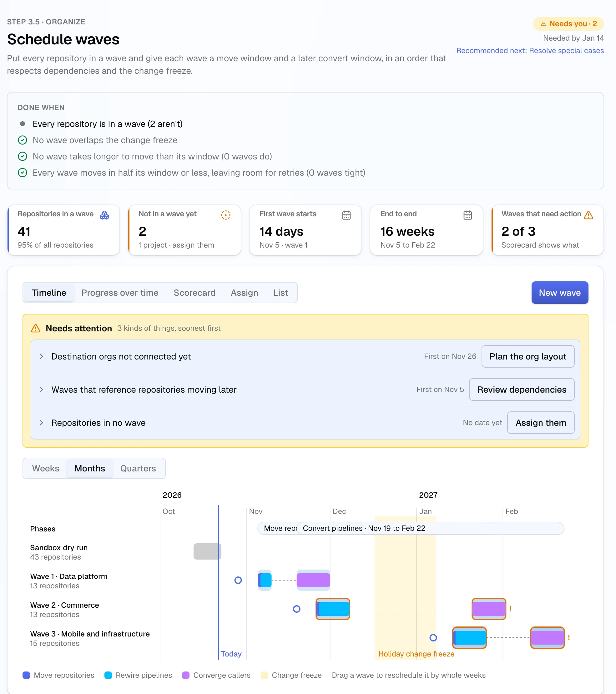
Task: Click the Needs you · 2 badge
Action: pyautogui.click(x=568, y=24)
